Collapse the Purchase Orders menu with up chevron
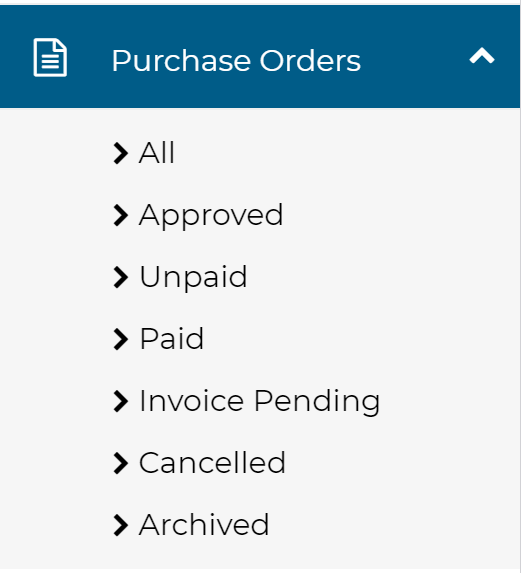The width and height of the screenshot is (521, 573). coord(482,56)
